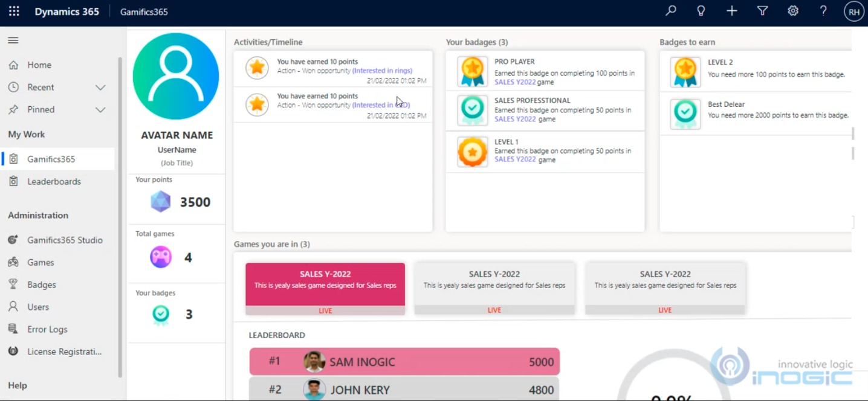Open the RH user account avatar
Image resolution: width=868 pixels, height=401 pixels.
click(854, 11)
